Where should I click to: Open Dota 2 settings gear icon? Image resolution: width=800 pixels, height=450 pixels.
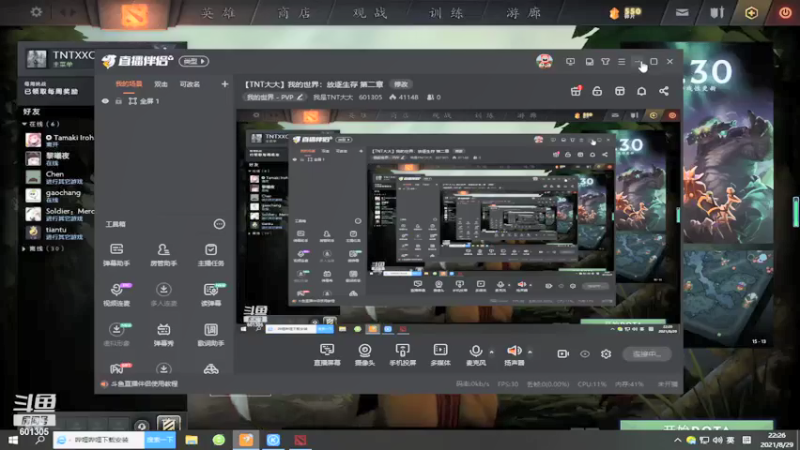36,11
